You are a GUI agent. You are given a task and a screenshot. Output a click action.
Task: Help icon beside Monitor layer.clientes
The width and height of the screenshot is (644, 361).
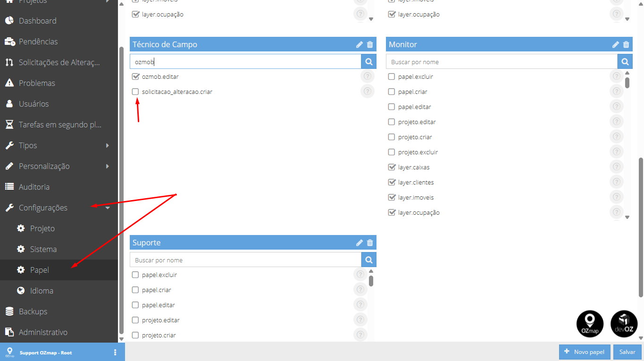click(616, 182)
